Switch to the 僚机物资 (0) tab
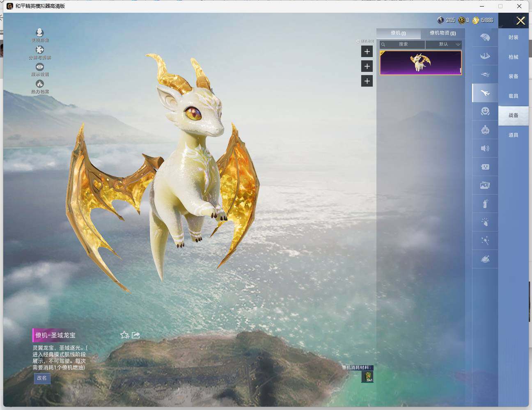Image resolution: width=532 pixels, height=410 pixels. tap(443, 33)
